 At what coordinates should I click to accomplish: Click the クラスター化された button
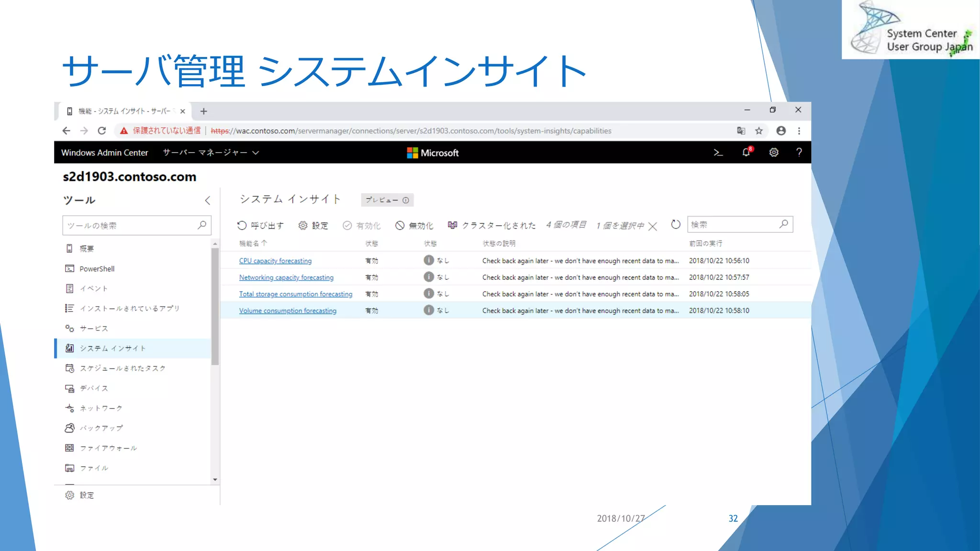(492, 225)
